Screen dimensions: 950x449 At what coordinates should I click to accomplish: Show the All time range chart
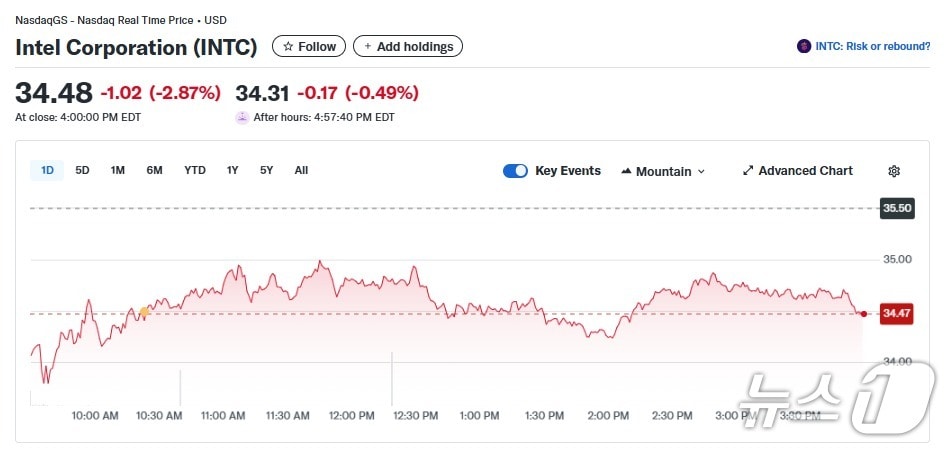(x=301, y=170)
